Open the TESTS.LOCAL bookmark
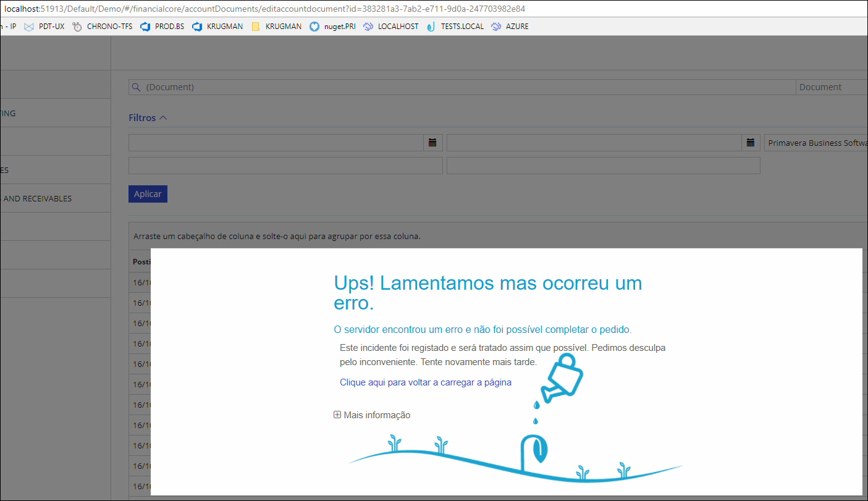The height and width of the screenshot is (501, 868). pyautogui.click(x=455, y=27)
